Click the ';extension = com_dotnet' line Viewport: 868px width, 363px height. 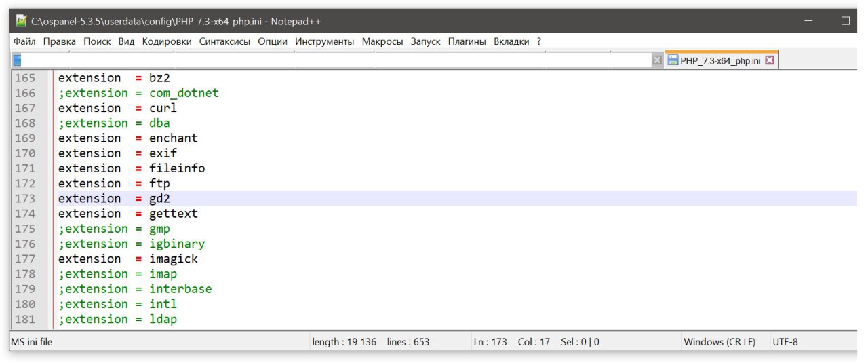tap(138, 93)
